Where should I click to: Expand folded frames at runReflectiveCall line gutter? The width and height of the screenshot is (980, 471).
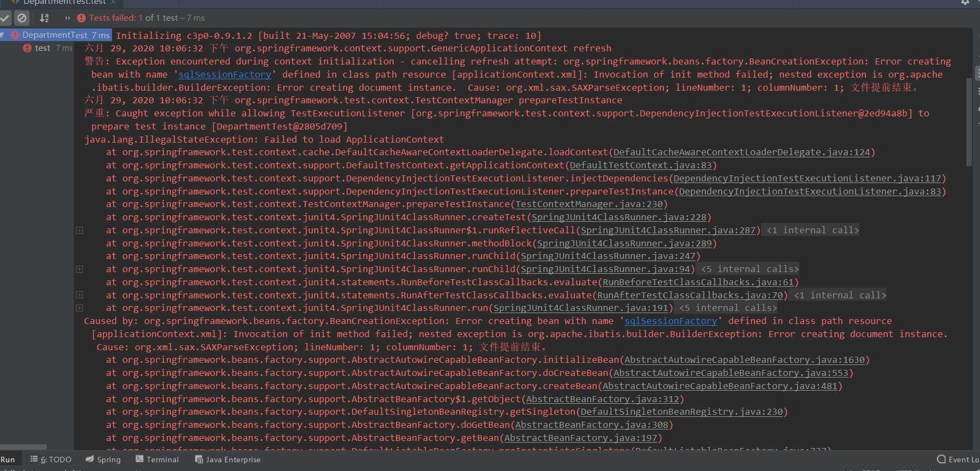tap(79, 230)
